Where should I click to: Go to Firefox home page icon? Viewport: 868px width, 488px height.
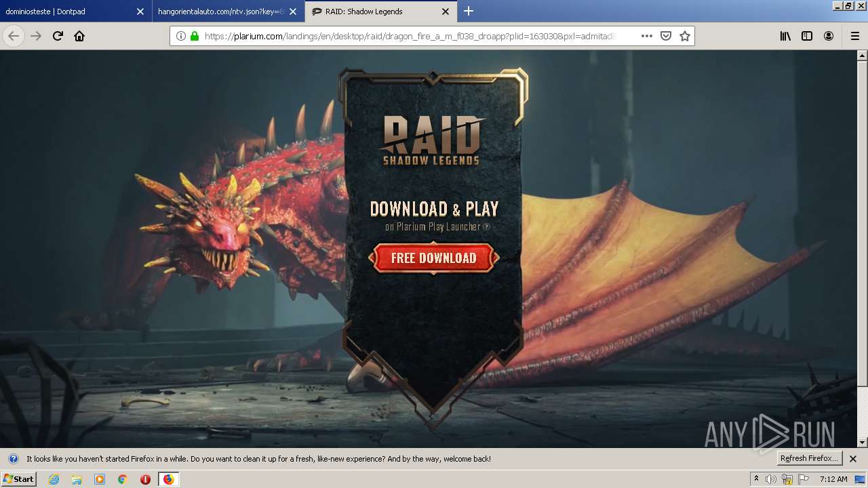click(79, 36)
